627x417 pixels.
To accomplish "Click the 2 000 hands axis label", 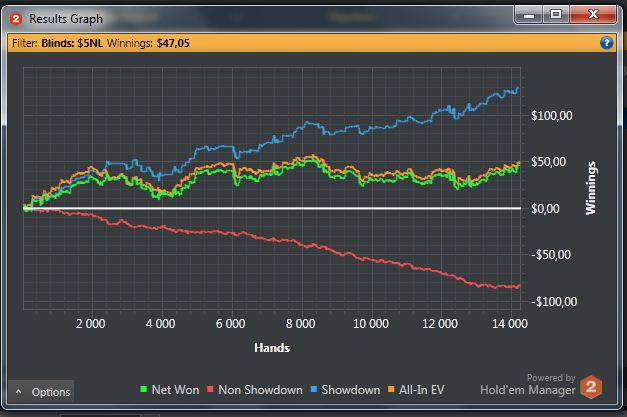I will (x=90, y=323).
